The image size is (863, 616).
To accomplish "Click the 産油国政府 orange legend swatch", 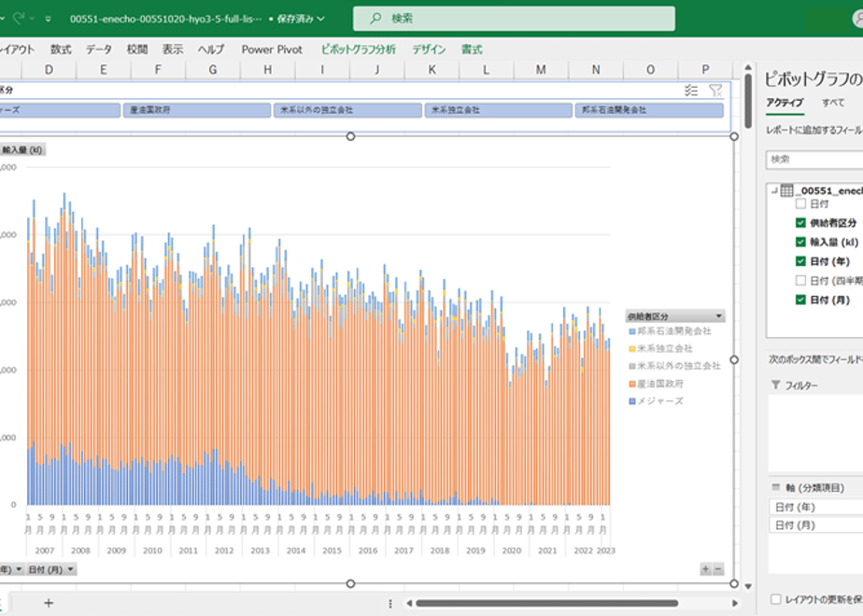I will coord(632,384).
